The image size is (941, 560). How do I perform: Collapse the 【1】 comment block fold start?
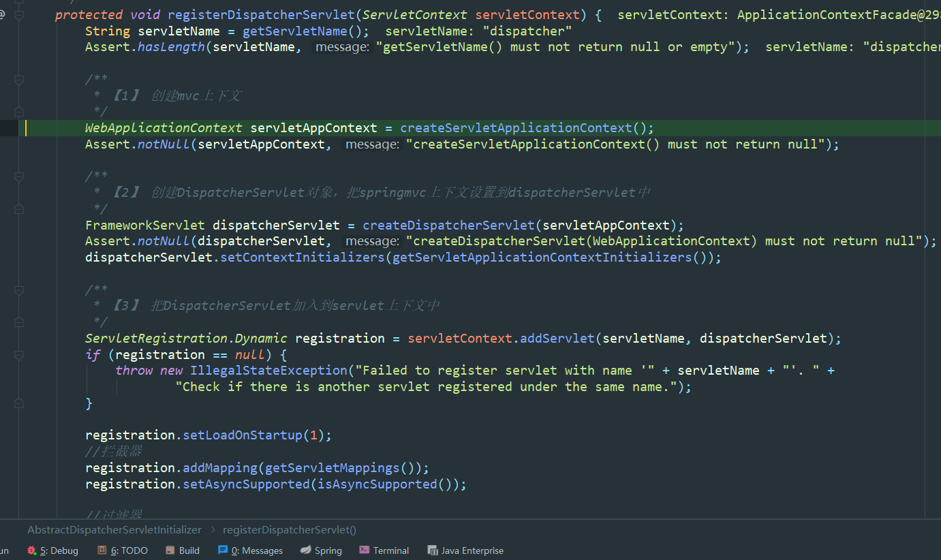(x=18, y=80)
